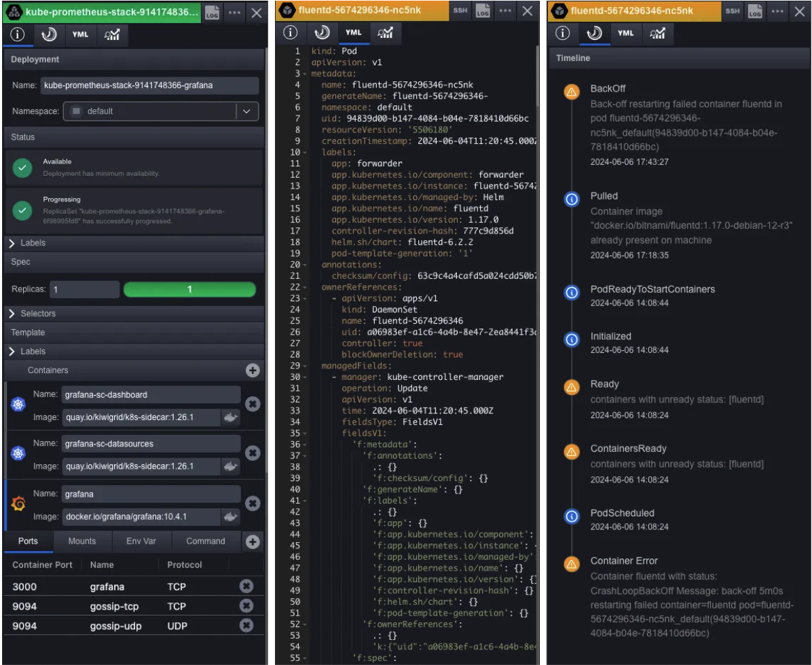The width and height of the screenshot is (812, 665).
Task: Remove the grafana-sc-dashboard container
Action: pos(253,404)
